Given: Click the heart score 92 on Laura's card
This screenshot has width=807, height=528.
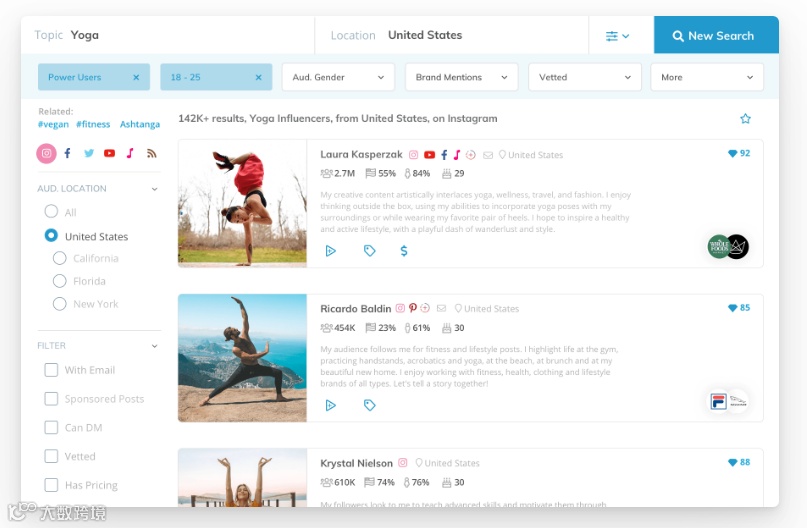Looking at the screenshot, I should click(739, 153).
